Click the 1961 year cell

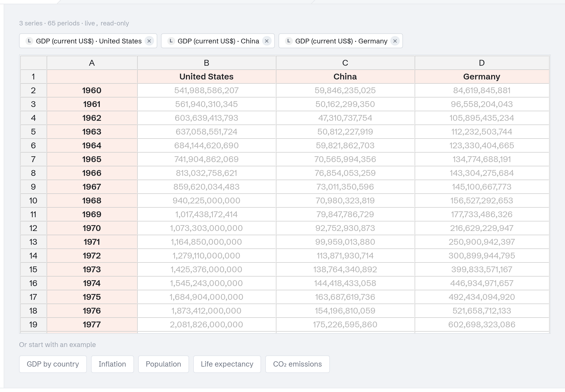coord(92,104)
